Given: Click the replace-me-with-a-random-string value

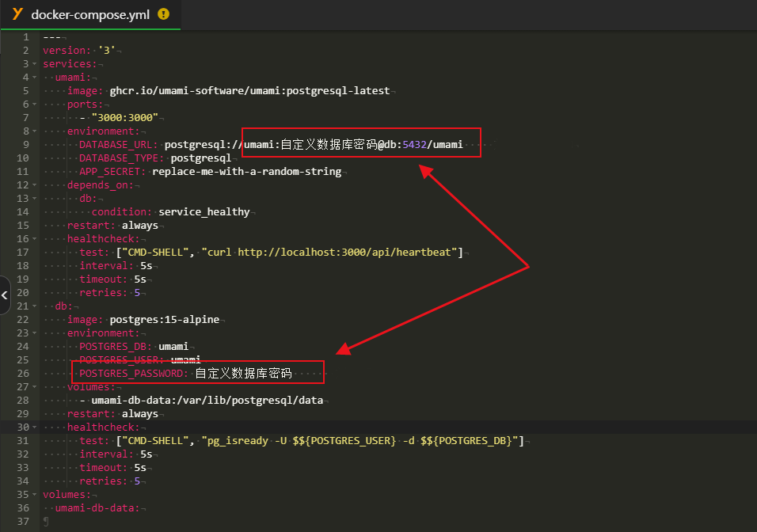Looking at the screenshot, I should pyautogui.click(x=247, y=171).
